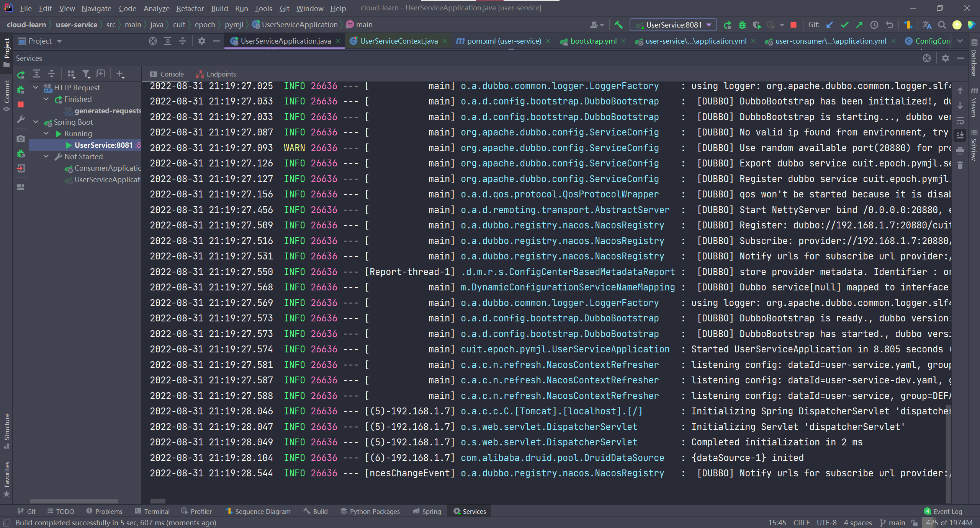Open the services filter funnel icon
Viewport: 980px width, 528px height.
86,74
